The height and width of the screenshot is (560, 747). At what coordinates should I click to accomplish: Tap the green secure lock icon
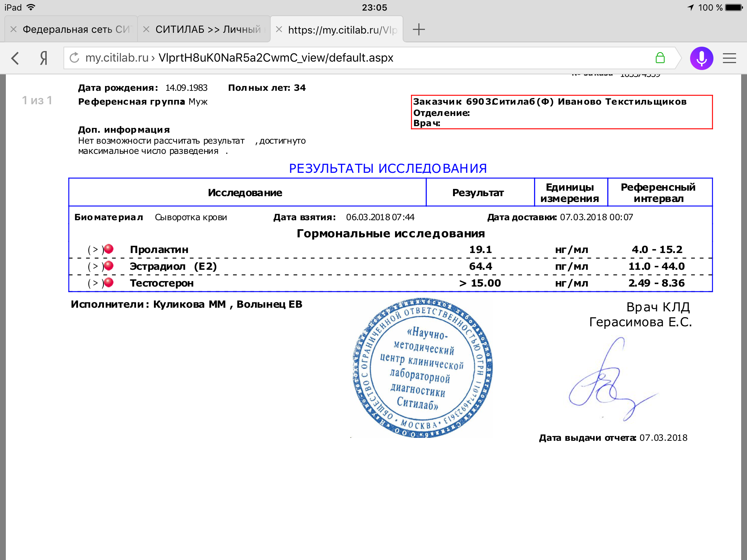[x=660, y=58]
